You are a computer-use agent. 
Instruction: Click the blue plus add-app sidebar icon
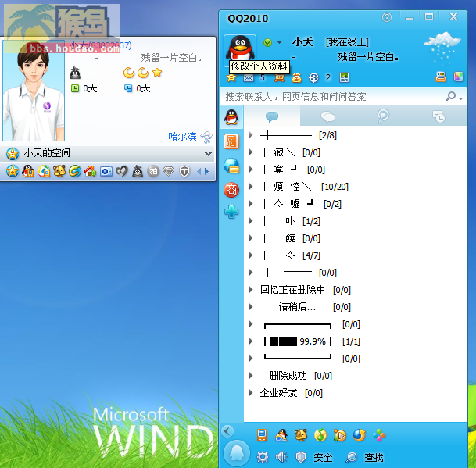click(231, 212)
